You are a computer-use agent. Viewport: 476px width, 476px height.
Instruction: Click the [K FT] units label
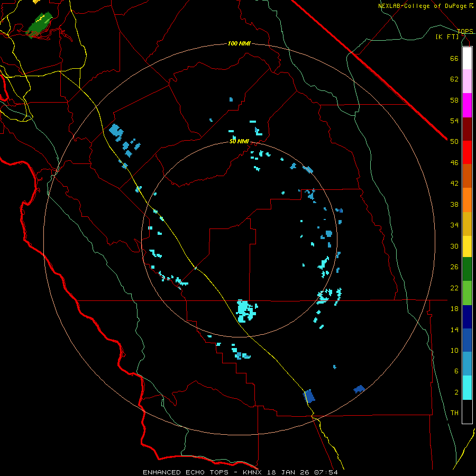(447, 37)
